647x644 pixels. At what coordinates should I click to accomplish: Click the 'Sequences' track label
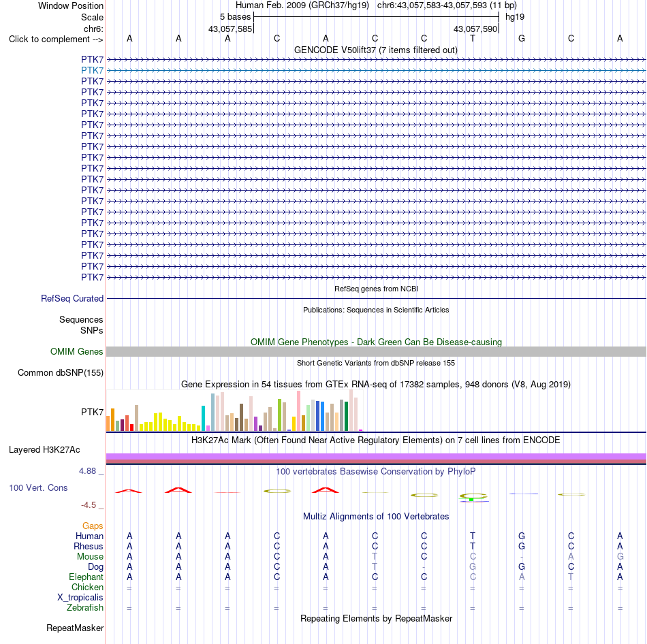point(81,320)
